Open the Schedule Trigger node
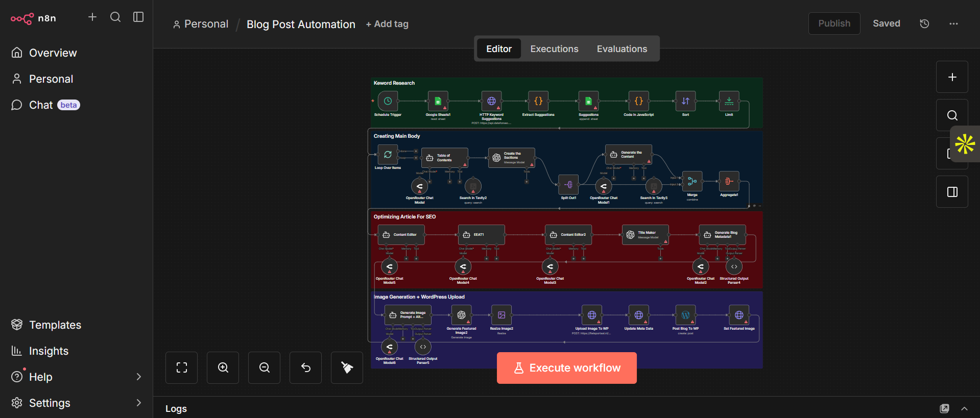 pos(388,101)
